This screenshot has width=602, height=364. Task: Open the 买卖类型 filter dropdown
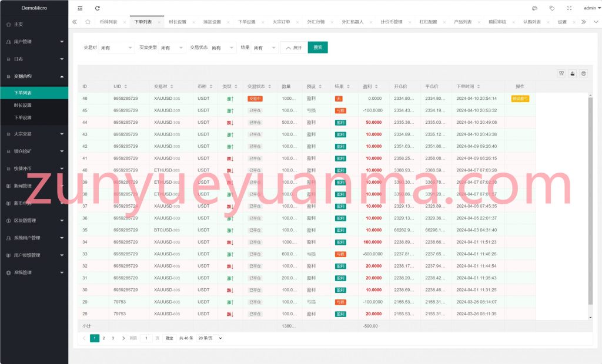[172, 48]
